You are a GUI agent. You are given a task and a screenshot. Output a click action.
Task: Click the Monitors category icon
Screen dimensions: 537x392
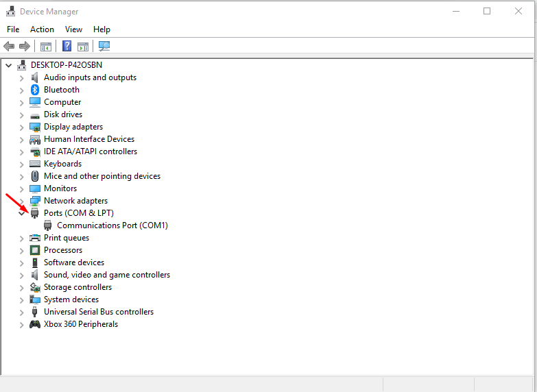(x=34, y=188)
